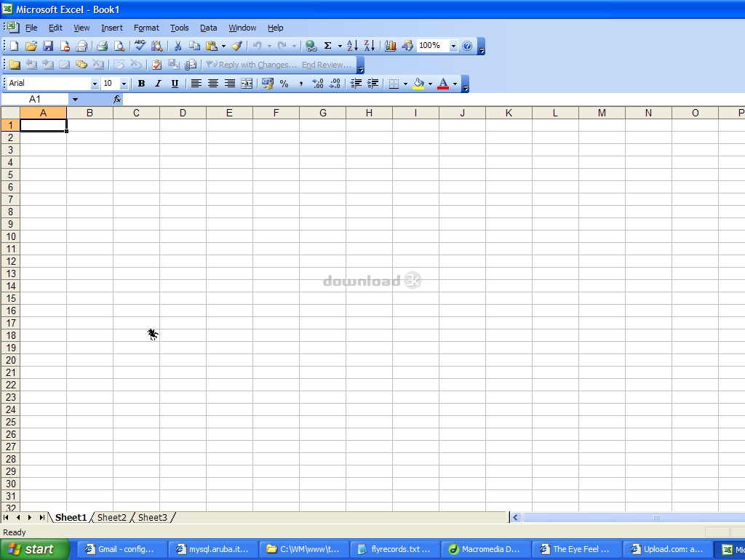Open the flyrecords.txt taskbar button
745x560 pixels.
(394, 549)
